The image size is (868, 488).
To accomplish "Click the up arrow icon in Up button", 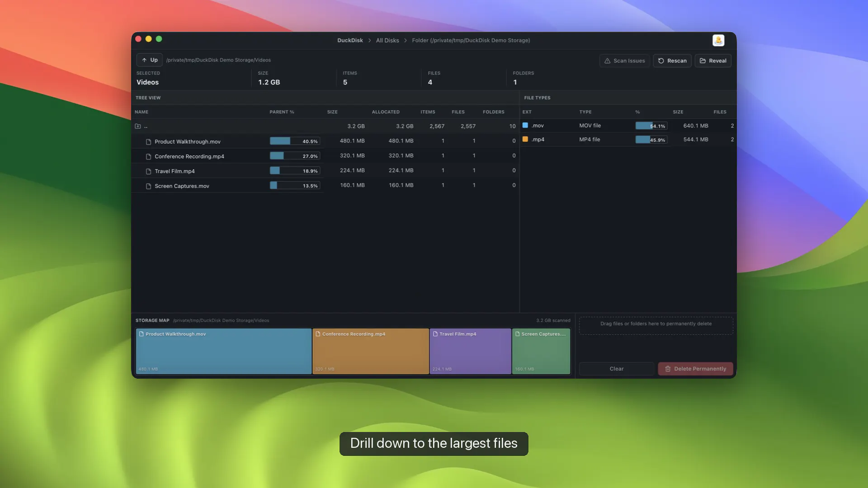I will coord(144,60).
